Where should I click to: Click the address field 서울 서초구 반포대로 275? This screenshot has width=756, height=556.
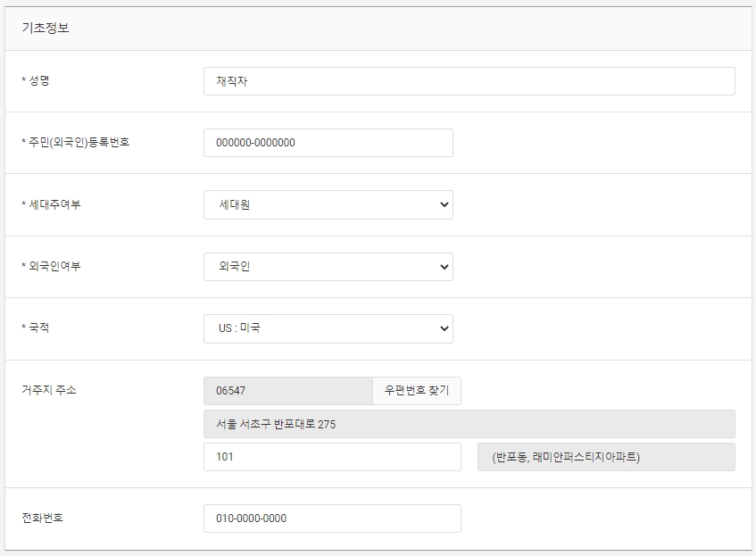pyautogui.click(x=469, y=424)
